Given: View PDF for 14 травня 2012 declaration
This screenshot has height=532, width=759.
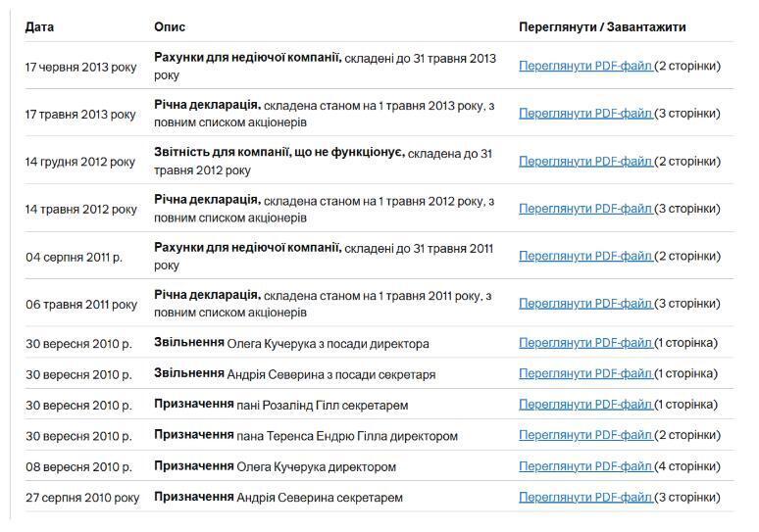Looking at the screenshot, I should click(584, 209).
